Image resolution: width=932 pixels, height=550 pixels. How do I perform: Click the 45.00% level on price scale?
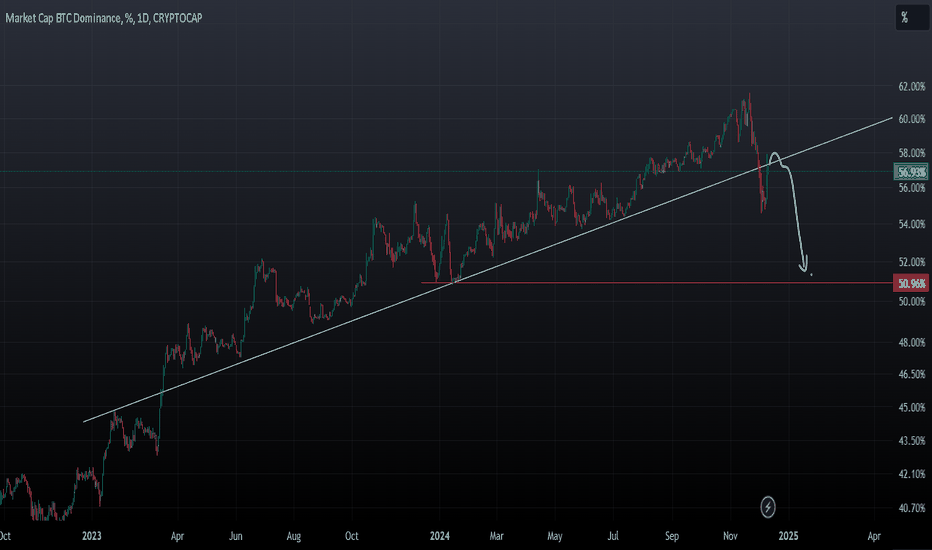point(911,408)
